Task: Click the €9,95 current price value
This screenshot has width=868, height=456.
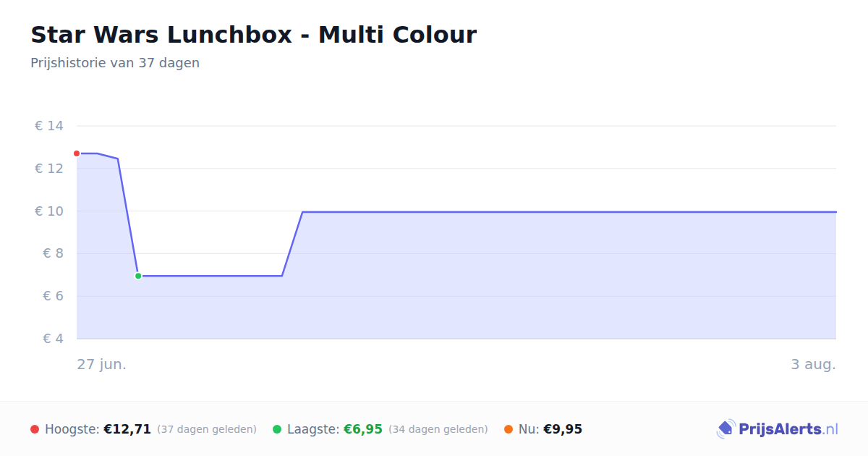Action: click(x=563, y=429)
